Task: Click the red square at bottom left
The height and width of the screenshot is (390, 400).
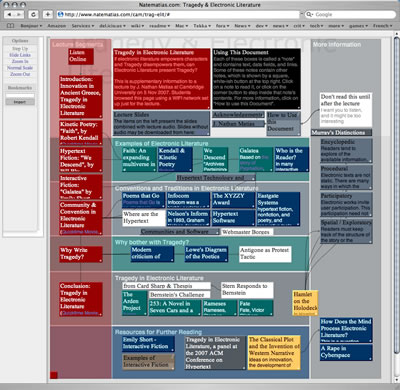Action: 54,375
